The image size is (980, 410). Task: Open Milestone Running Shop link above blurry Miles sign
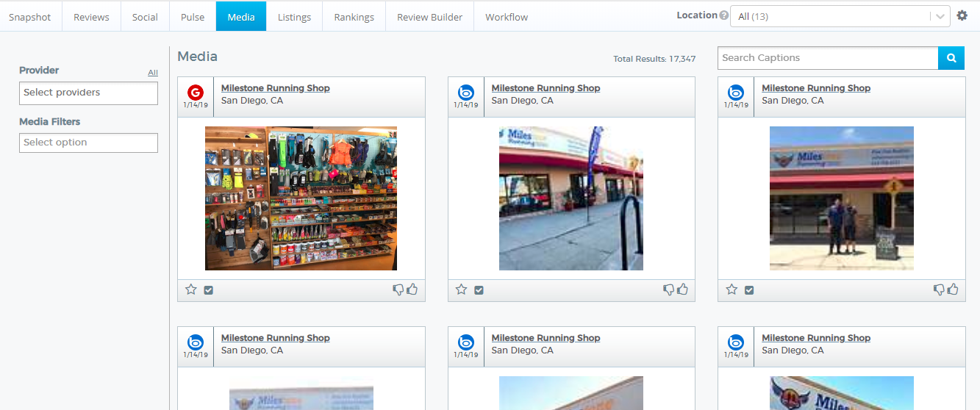[276, 338]
